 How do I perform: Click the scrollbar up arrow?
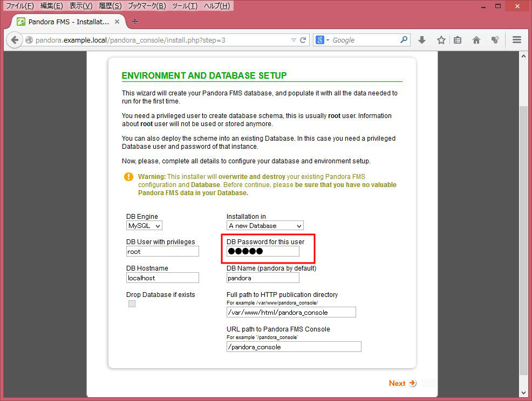[523, 56]
